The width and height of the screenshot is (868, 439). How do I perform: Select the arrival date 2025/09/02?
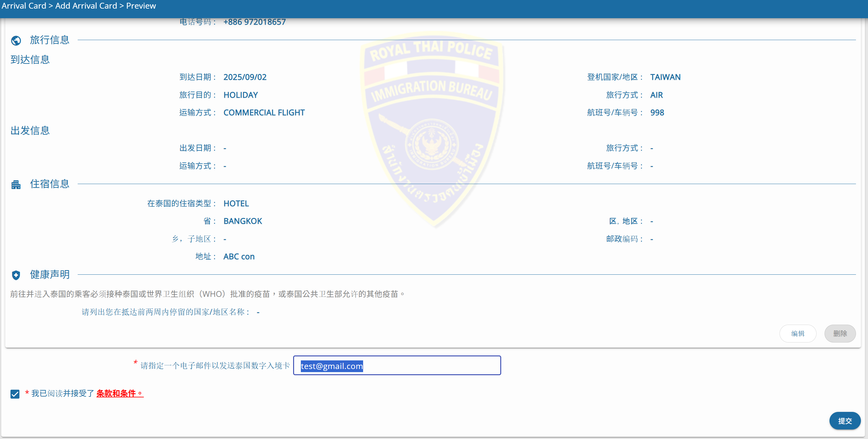pos(245,77)
